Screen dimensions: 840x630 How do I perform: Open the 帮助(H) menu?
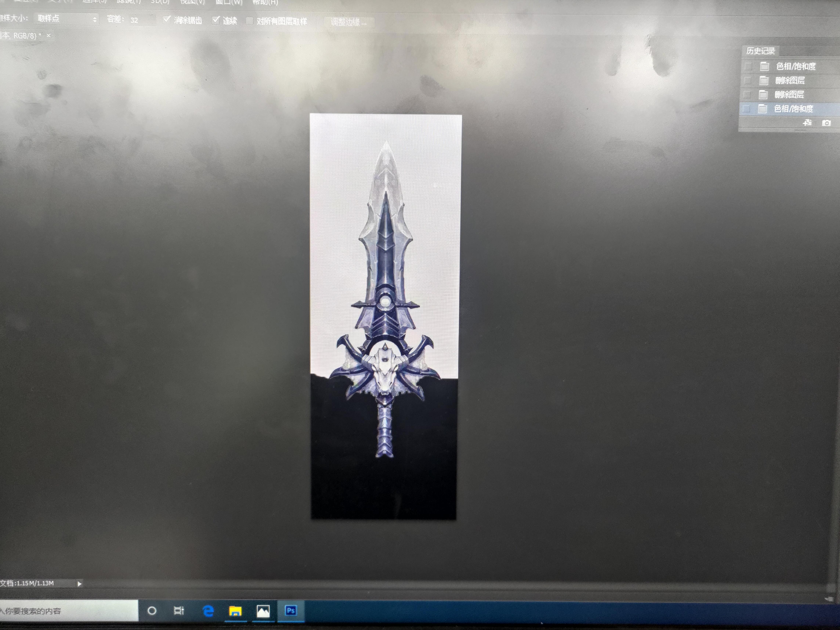pos(265,2)
